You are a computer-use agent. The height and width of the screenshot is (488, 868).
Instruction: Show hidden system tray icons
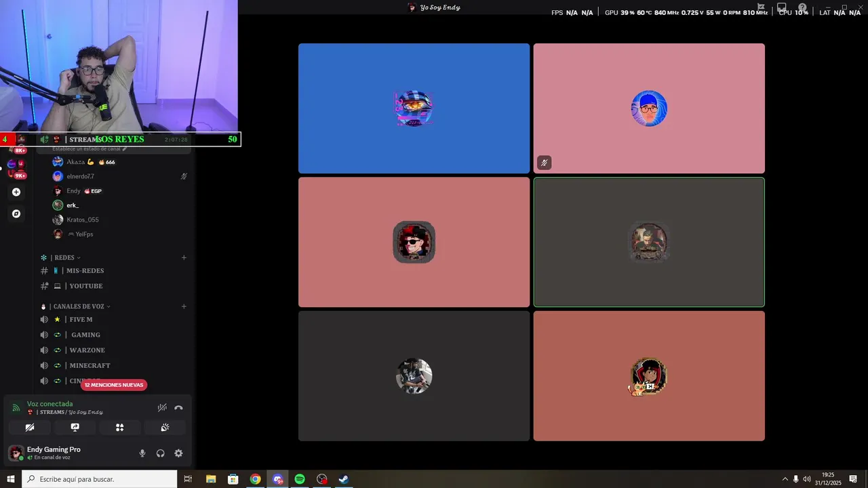pyautogui.click(x=785, y=479)
